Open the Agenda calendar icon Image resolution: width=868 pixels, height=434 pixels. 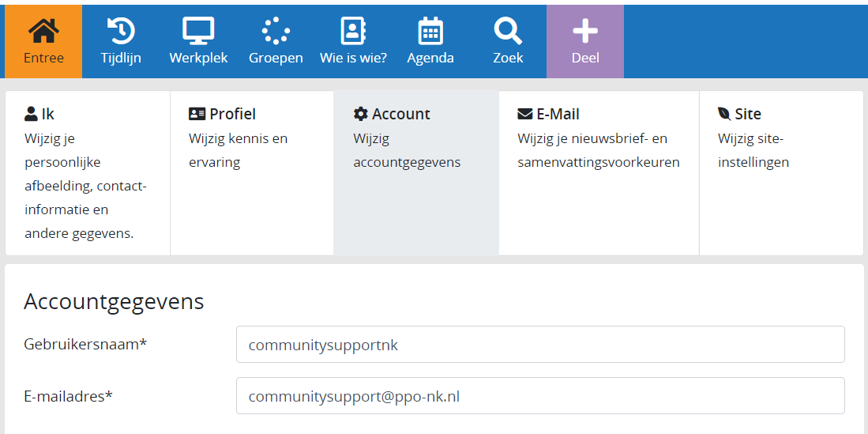pos(430,31)
